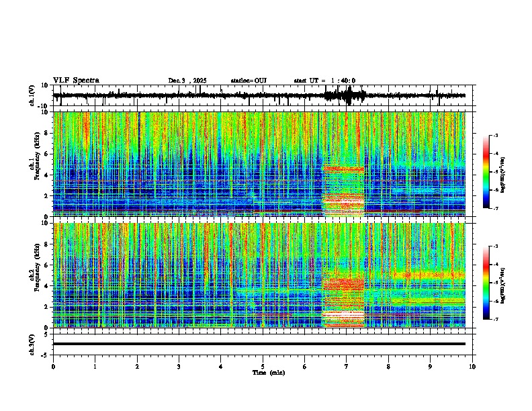
Task: Click time axis tick label "2"
Action: point(137,367)
